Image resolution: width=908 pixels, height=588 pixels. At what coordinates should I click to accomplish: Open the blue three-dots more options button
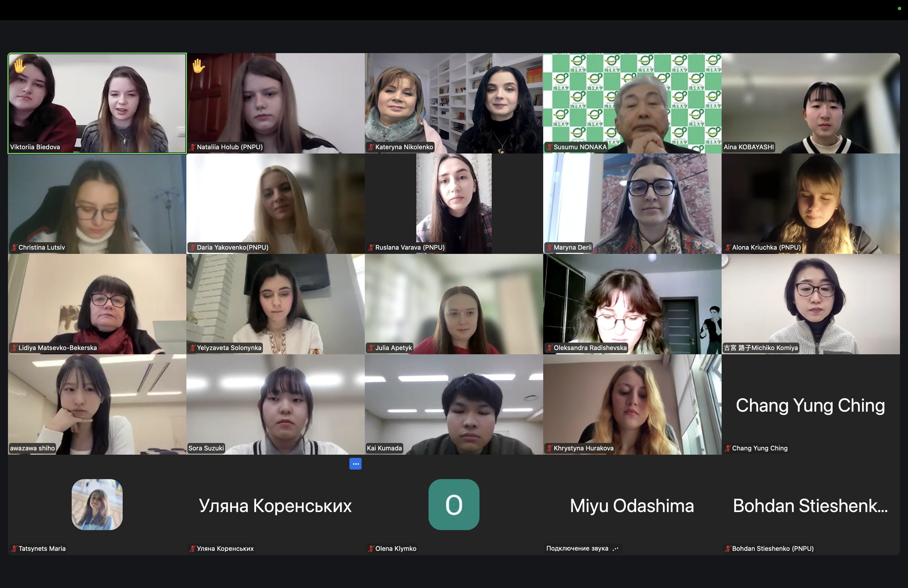(x=355, y=464)
